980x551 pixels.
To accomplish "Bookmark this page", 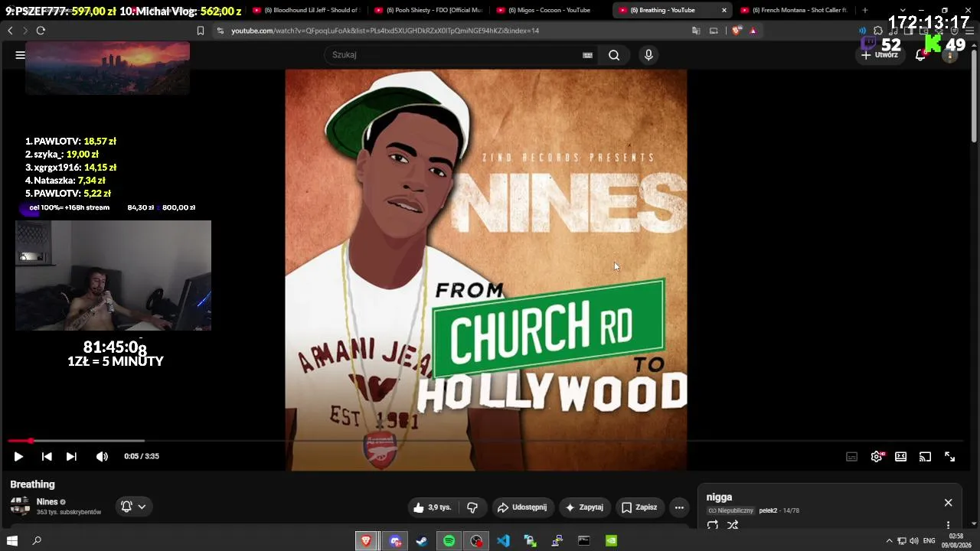I will pos(201,31).
